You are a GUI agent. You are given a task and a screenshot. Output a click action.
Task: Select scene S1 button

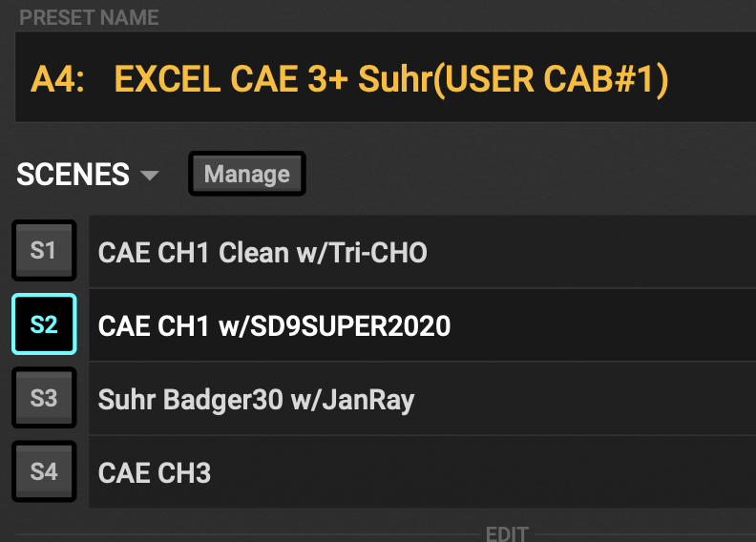44,251
